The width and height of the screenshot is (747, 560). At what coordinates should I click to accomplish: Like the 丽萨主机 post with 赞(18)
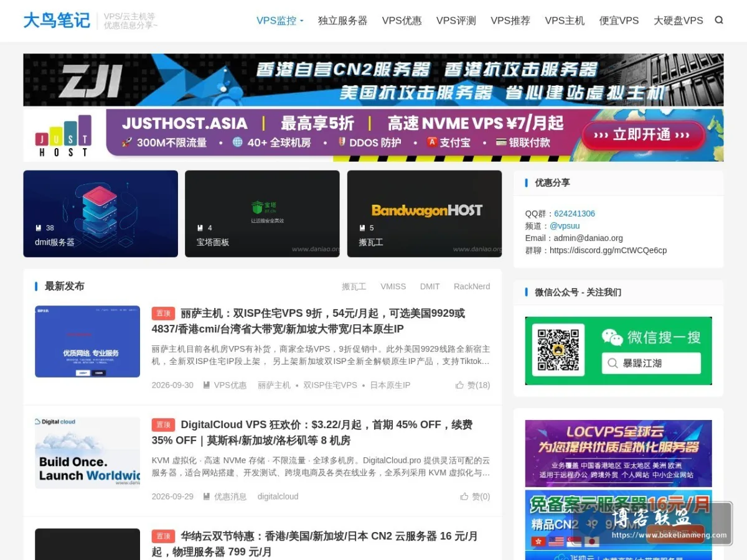tap(473, 385)
